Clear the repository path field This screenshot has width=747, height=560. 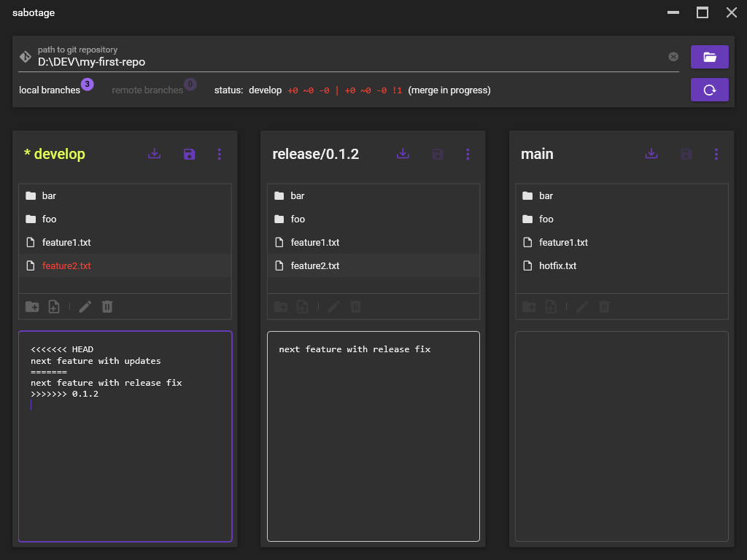673,57
